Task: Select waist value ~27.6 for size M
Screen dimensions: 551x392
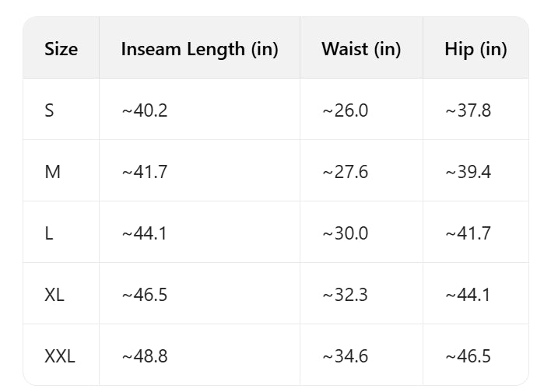Action: click(345, 172)
